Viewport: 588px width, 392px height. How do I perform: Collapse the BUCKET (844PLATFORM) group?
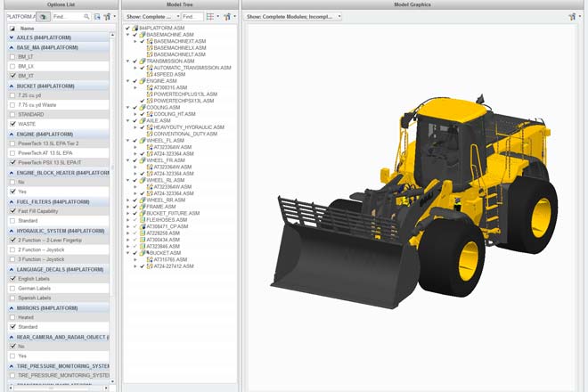pyautogui.click(x=12, y=86)
